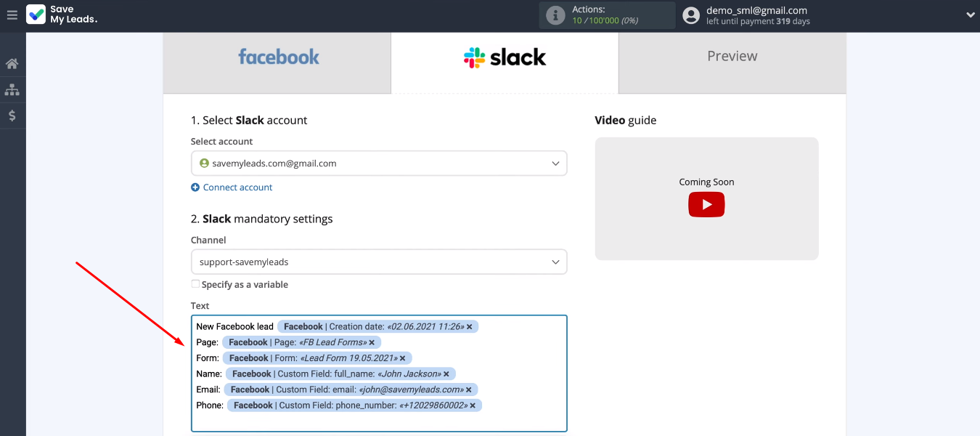
Task: Switch to the Slack tab
Action: pos(505,63)
